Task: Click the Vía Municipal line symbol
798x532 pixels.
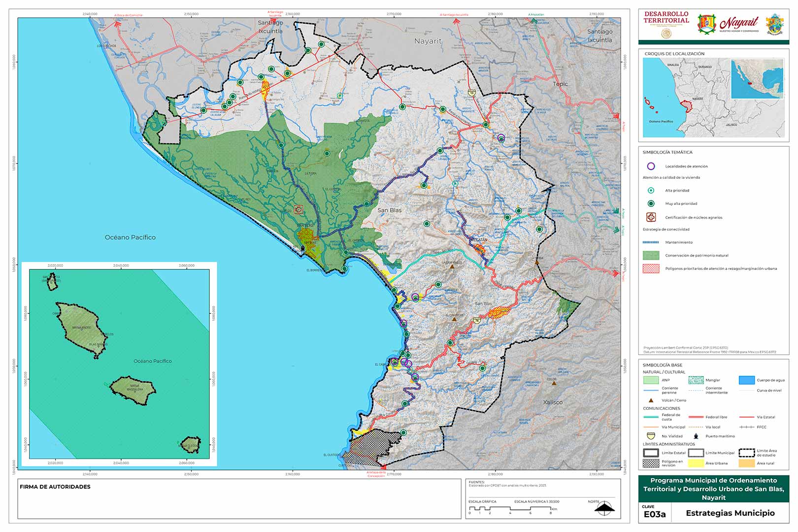Action: tap(651, 427)
